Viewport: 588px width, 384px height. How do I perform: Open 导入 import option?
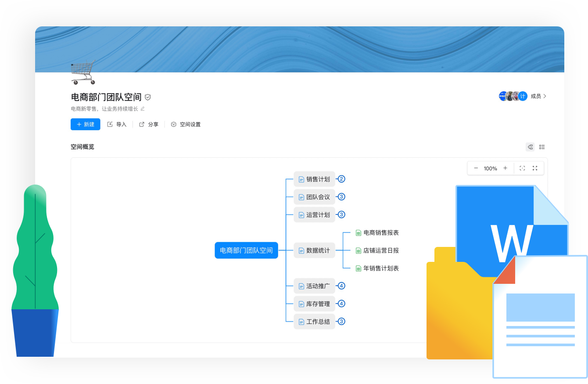pyautogui.click(x=117, y=124)
